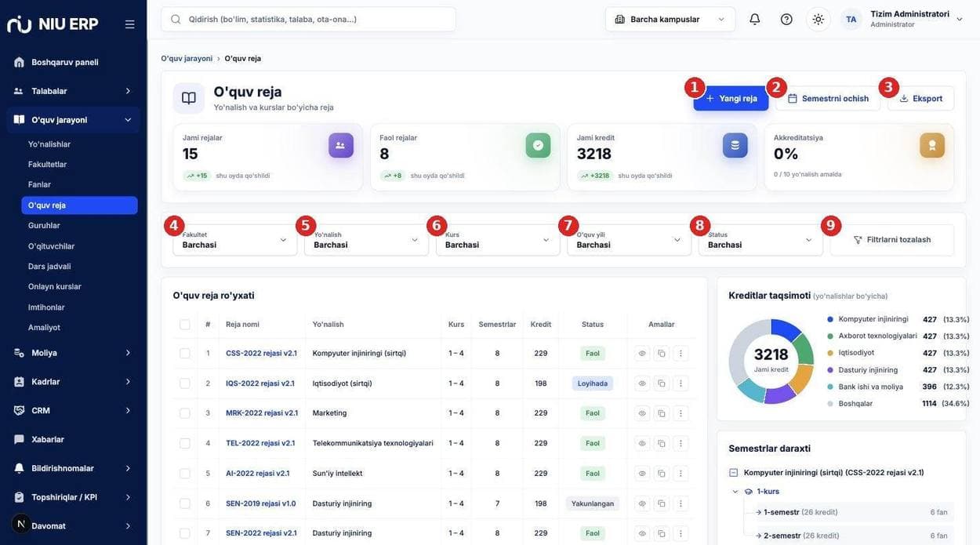Open more actions for SEN-2019 rejasi row

click(x=681, y=503)
